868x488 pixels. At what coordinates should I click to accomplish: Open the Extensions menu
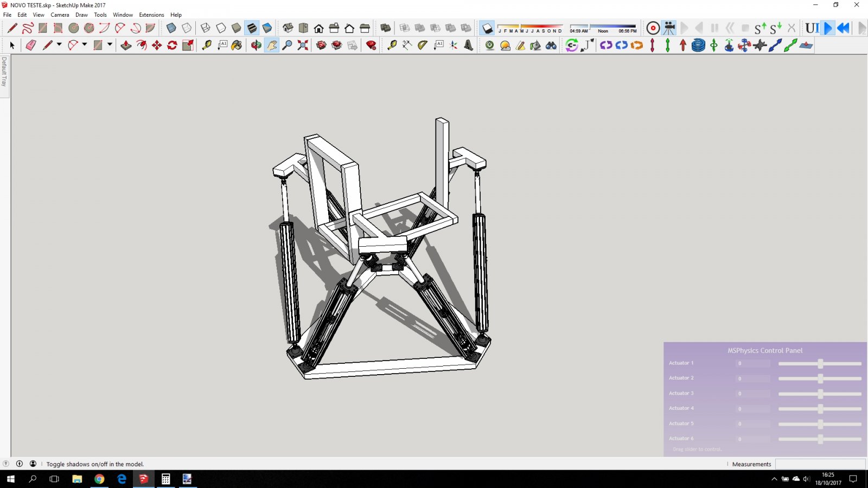coord(151,15)
